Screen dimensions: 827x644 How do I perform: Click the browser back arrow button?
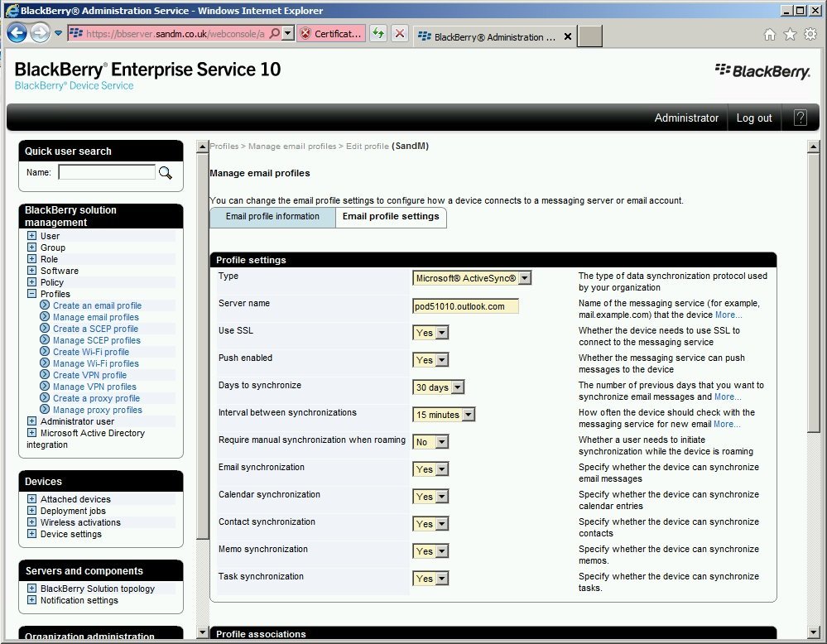17,33
